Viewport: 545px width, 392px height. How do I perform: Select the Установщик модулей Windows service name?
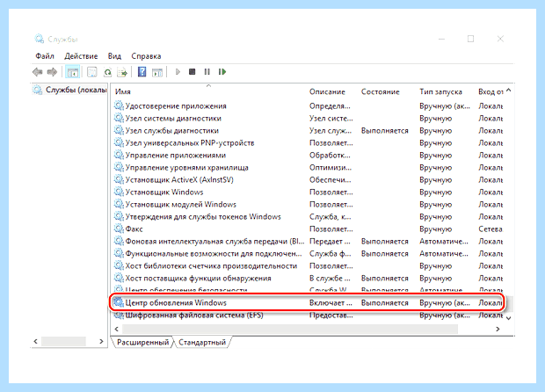pyautogui.click(x=181, y=204)
